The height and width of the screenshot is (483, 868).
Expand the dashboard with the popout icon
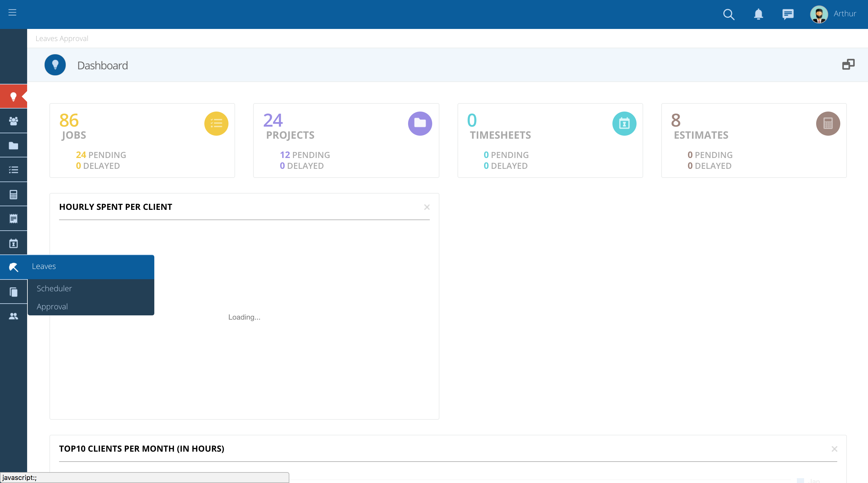point(849,64)
